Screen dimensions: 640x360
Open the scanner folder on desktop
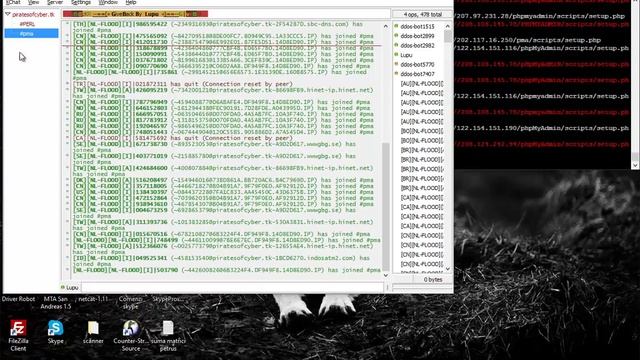point(93,332)
